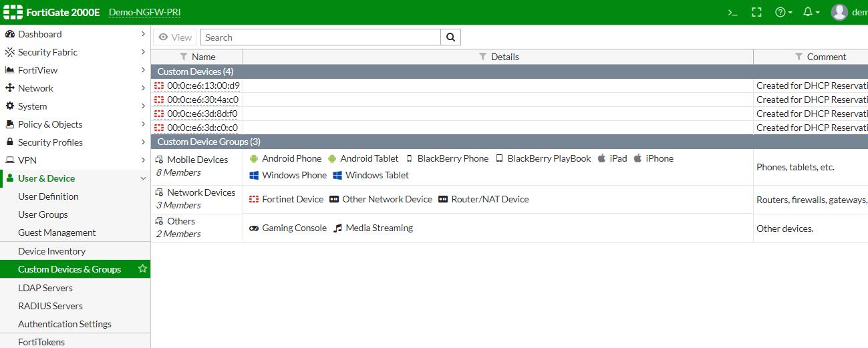This screenshot has height=348, width=868.
Task: Expand the Security Fabric chevron
Action: coord(143,52)
